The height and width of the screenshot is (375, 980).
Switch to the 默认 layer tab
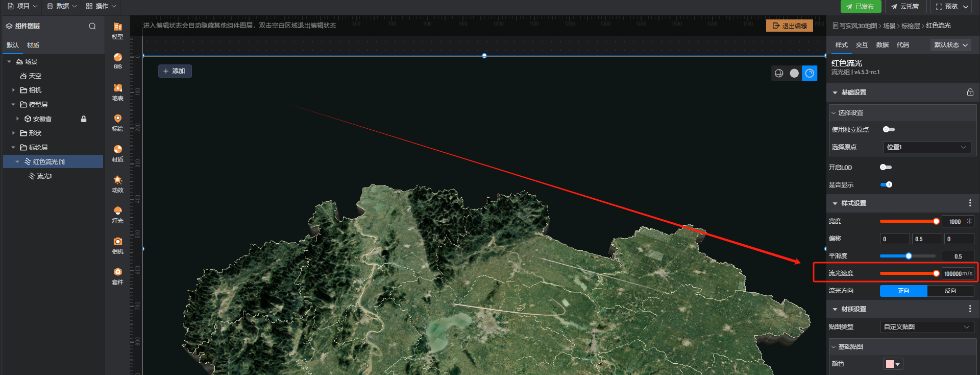13,45
